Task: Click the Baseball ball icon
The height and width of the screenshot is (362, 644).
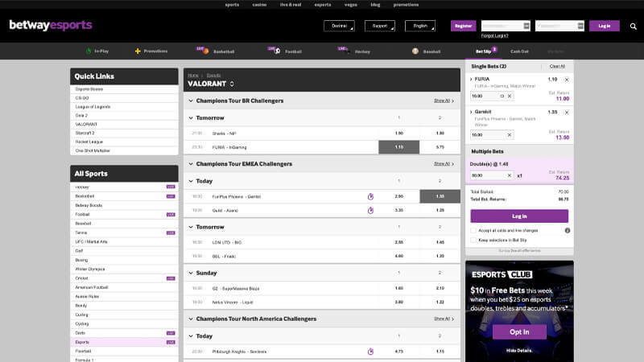Action: tap(415, 51)
